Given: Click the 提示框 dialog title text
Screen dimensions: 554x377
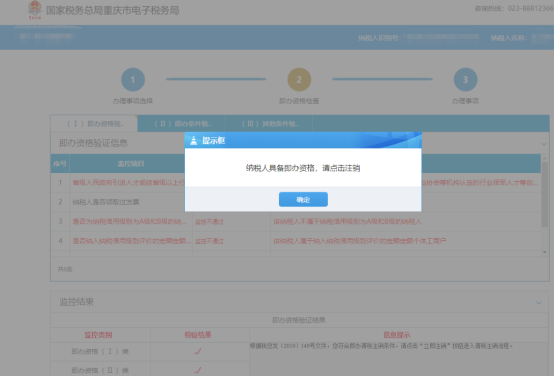Looking at the screenshot, I should 213,141.
